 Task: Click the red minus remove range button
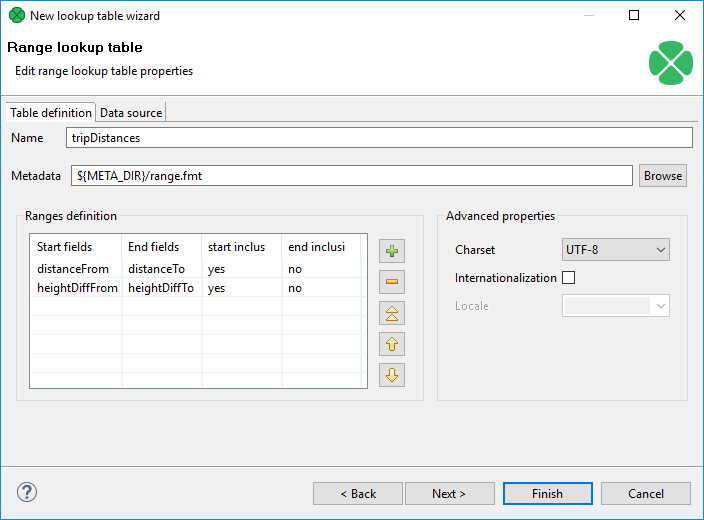tap(392, 282)
